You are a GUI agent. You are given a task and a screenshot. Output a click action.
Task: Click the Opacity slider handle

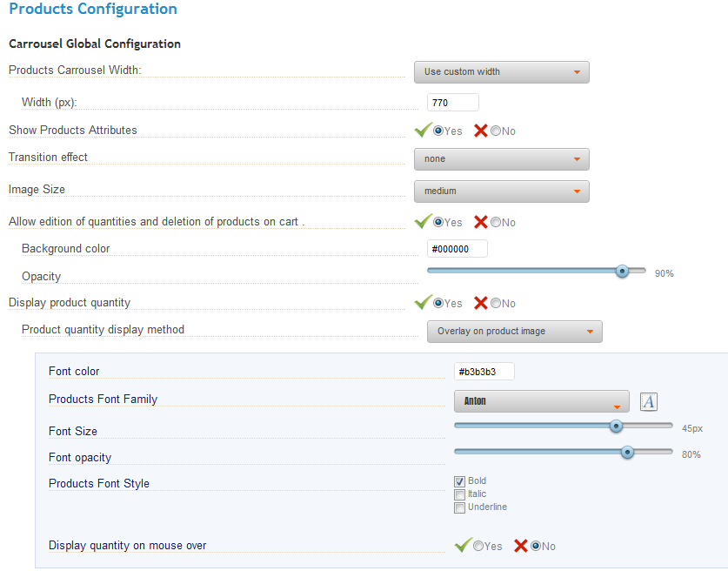click(x=622, y=272)
